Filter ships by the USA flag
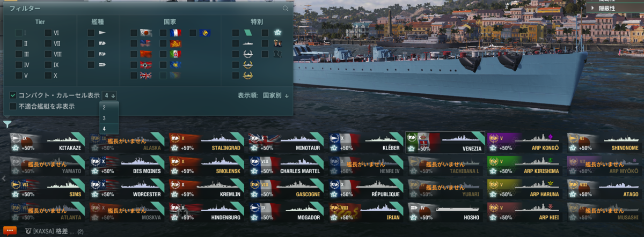This screenshot has width=644, height=237. pos(145,43)
